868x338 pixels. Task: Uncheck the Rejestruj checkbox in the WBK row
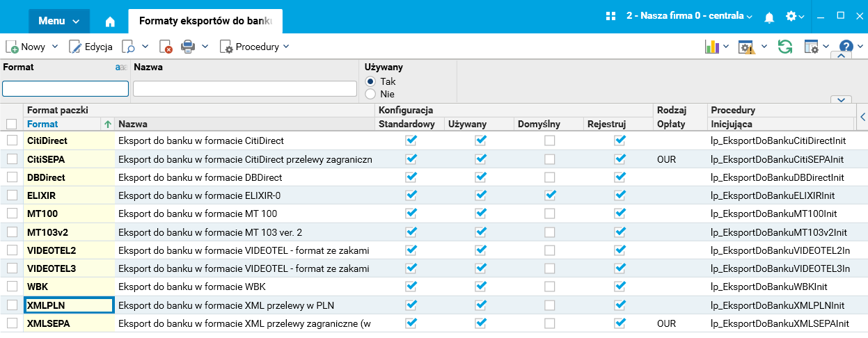620,286
